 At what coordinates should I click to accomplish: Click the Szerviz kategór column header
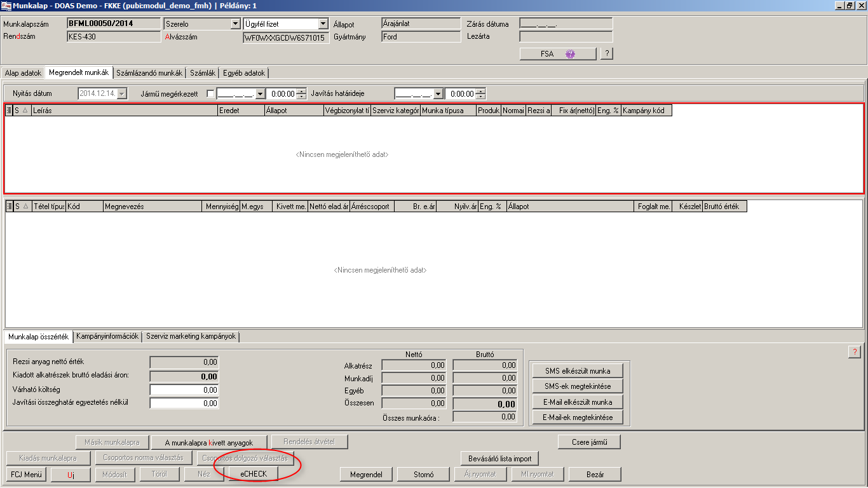[396, 110]
